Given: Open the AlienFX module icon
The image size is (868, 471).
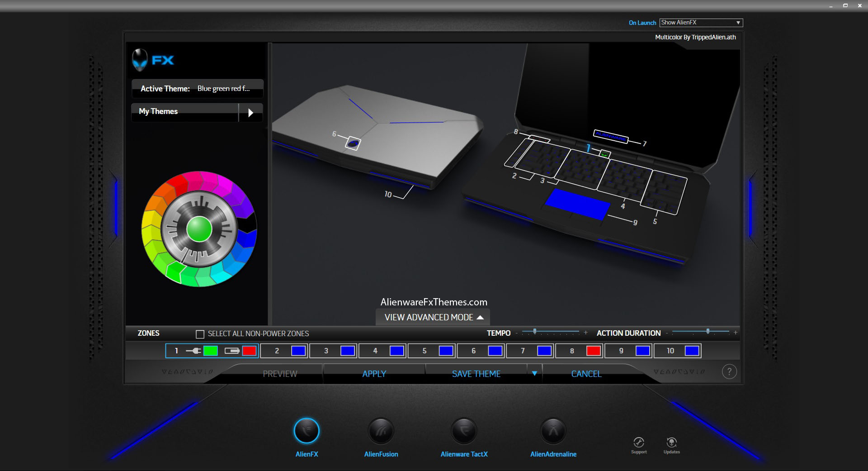Looking at the screenshot, I should click(307, 431).
